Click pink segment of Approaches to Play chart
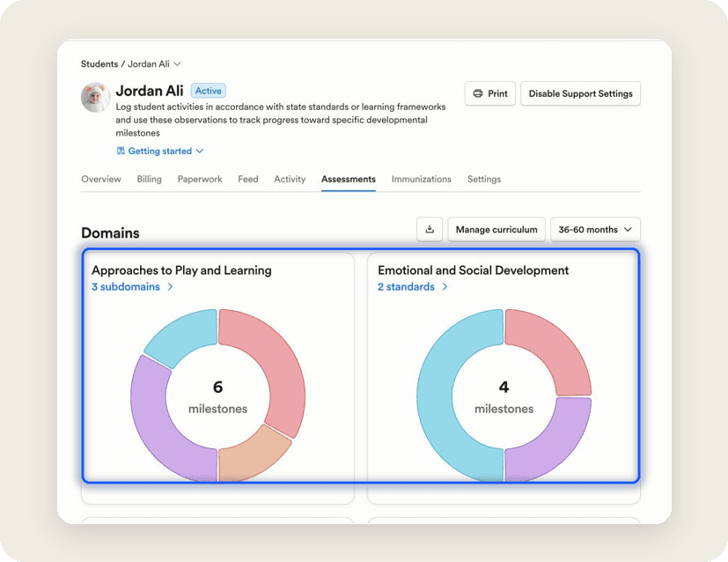Screen dimensions: 728x562 click(x=278, y=367)
